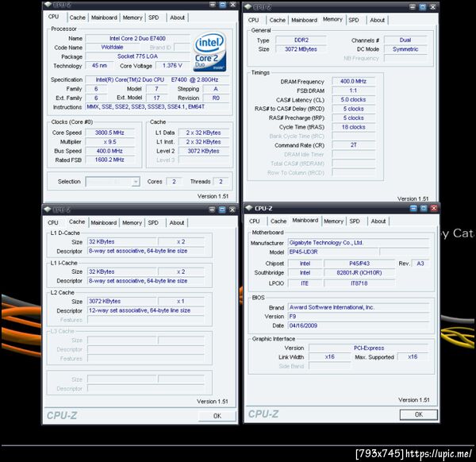Click the '18 clocks' cycle time value
Image resolution: width=476 pixels, height=462 pixels.
point(353,127)
